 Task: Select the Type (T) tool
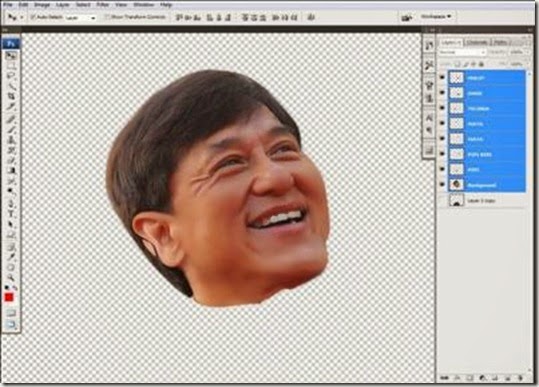[x=11, y=214]
